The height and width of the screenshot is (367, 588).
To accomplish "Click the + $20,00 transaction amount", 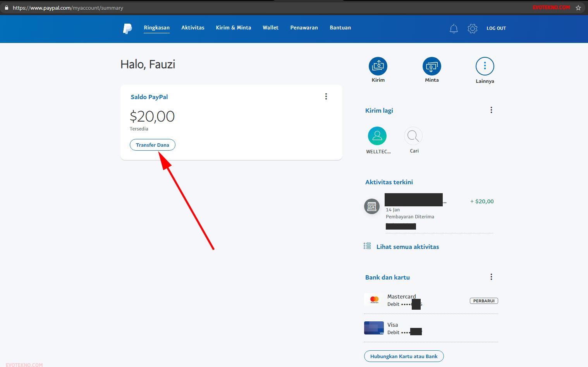I will pyautogui.click(x=482, y=201).
